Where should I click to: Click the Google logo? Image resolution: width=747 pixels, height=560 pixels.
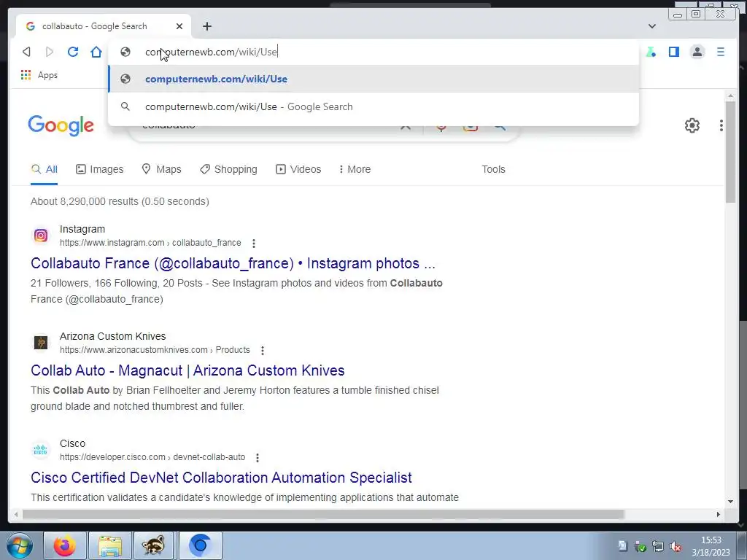pos(61,125)
